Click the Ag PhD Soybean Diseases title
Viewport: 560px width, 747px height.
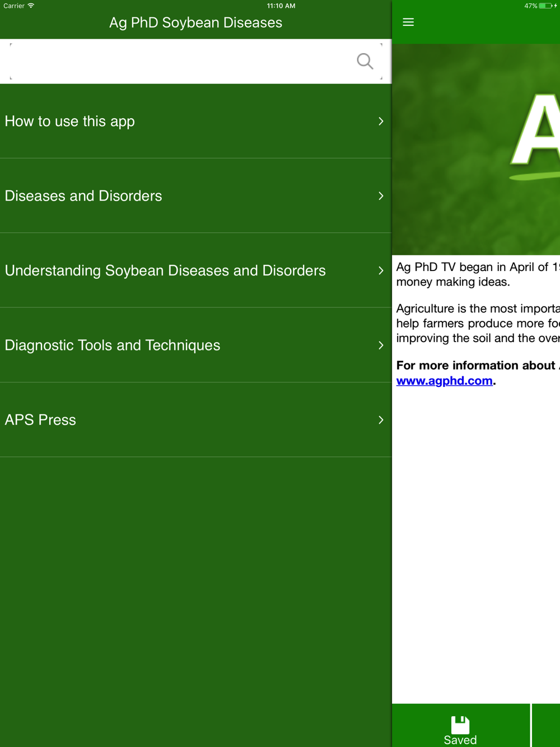point(196,22)
